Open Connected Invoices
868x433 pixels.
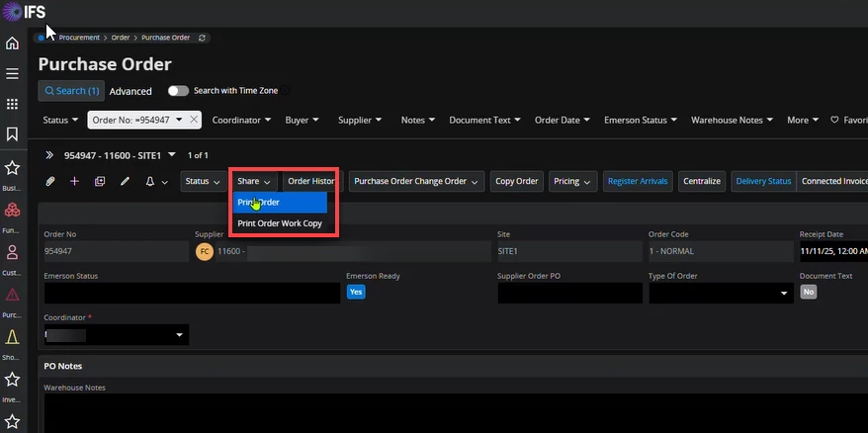[832, 181]
